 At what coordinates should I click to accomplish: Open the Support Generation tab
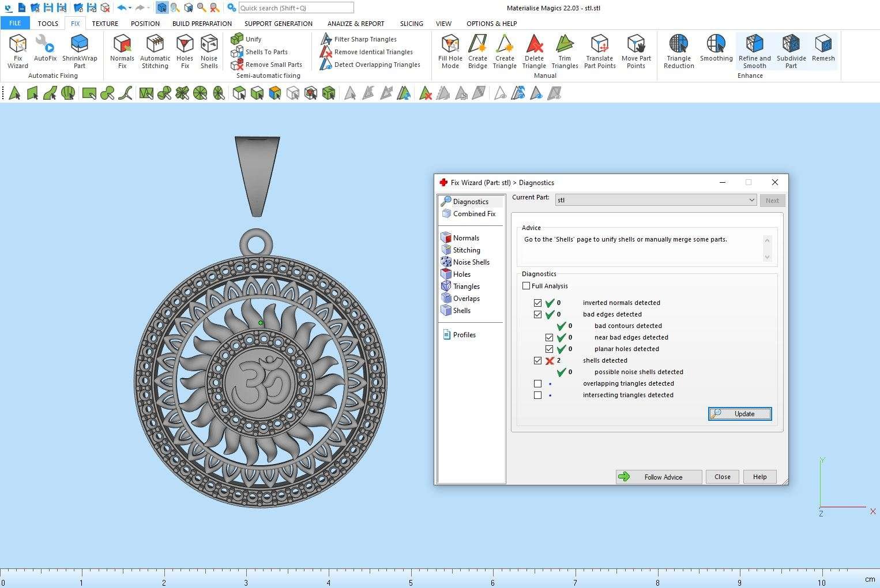[278, 24]
